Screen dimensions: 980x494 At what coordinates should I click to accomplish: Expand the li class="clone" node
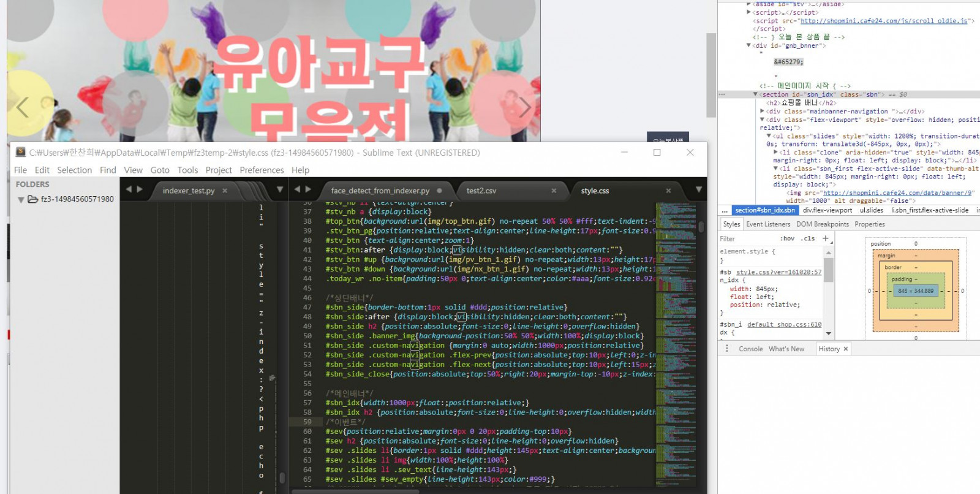(775, 152)
